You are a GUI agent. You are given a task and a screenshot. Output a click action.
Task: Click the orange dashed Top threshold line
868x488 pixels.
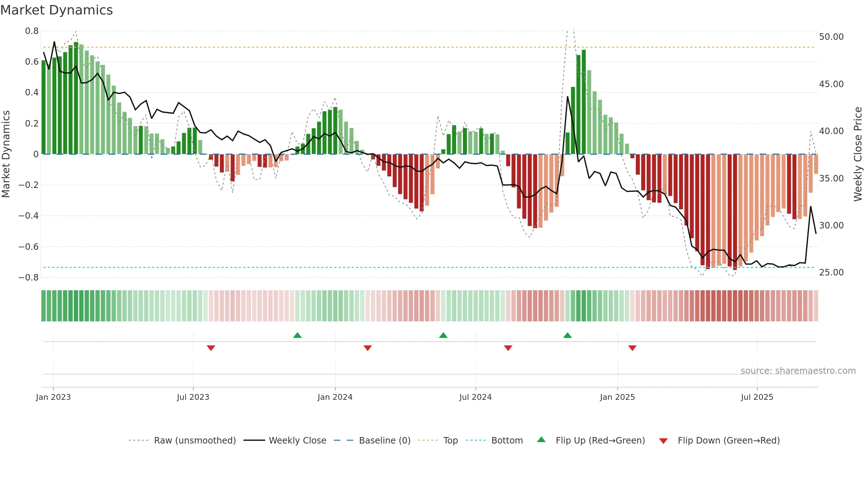click(x=429, y=47)
